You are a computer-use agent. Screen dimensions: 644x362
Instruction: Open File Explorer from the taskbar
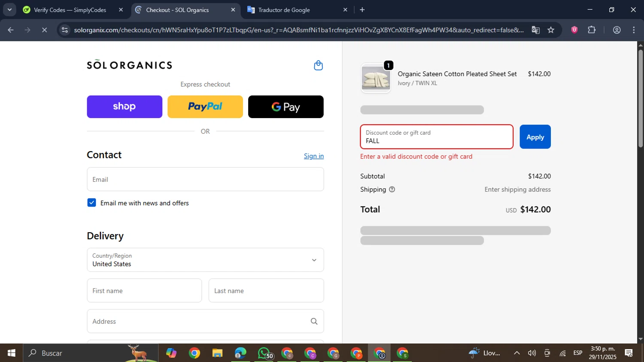pyautogui.click(x=217, y=353)
